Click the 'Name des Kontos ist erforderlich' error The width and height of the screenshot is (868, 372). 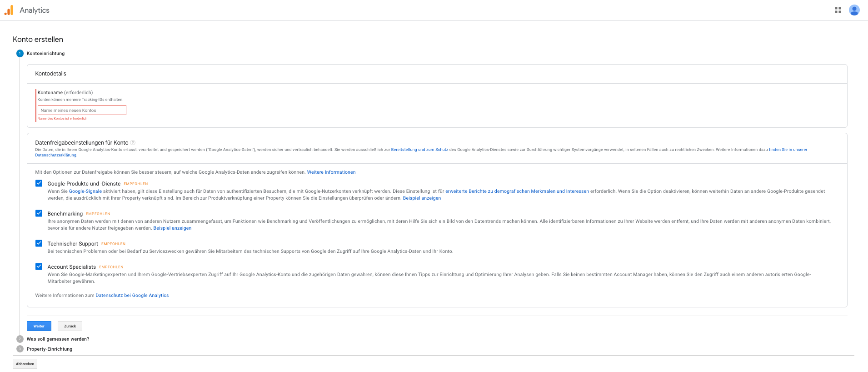(x=62, y=118)
